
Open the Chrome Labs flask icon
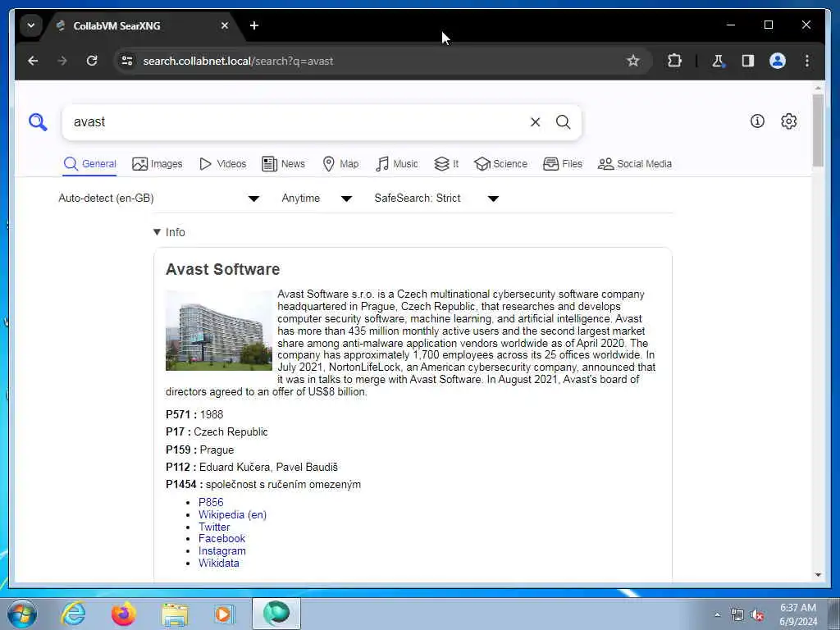[x=718, y=61]
